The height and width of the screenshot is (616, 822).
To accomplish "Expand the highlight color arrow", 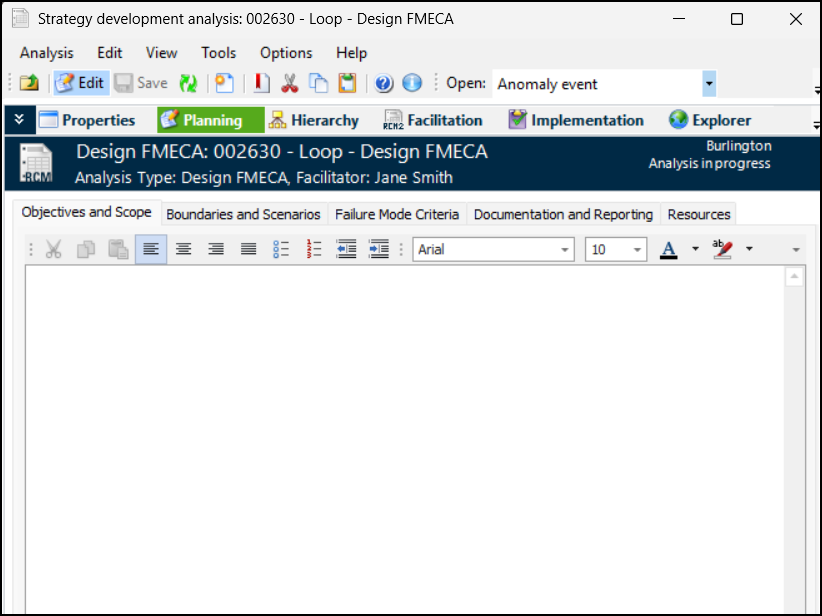I will [749, 249].
